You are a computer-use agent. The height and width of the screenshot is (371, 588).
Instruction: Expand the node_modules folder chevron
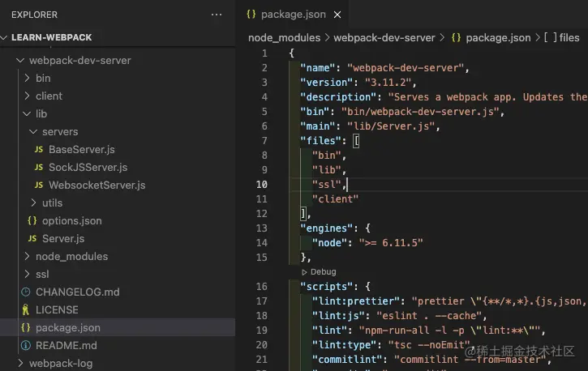coord(27,256)
